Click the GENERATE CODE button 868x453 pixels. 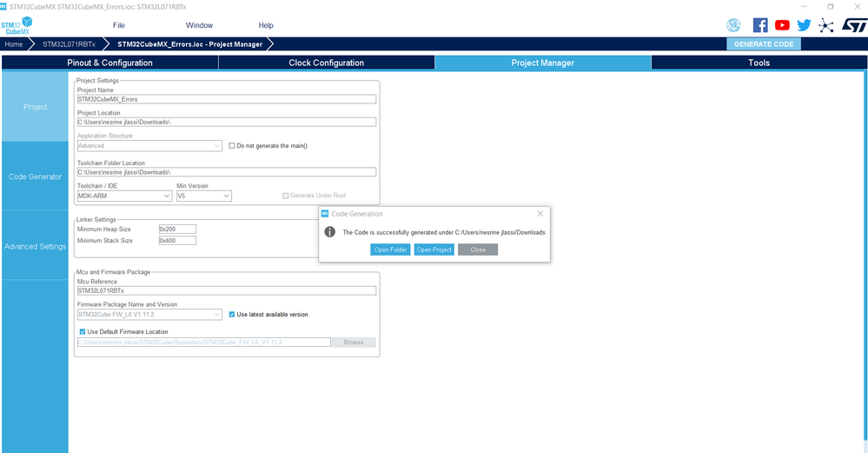(764, 44)
